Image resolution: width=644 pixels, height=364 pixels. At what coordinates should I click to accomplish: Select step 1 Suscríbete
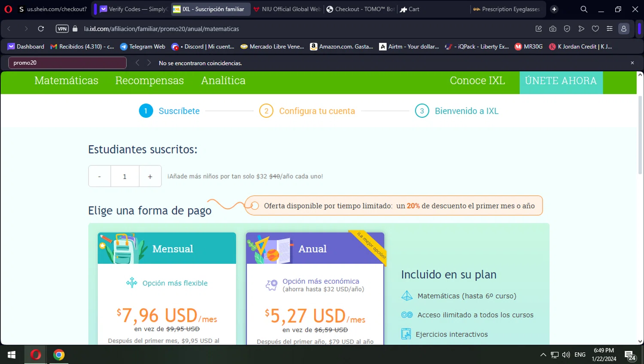pyautogui.click(x=169, y=111)
